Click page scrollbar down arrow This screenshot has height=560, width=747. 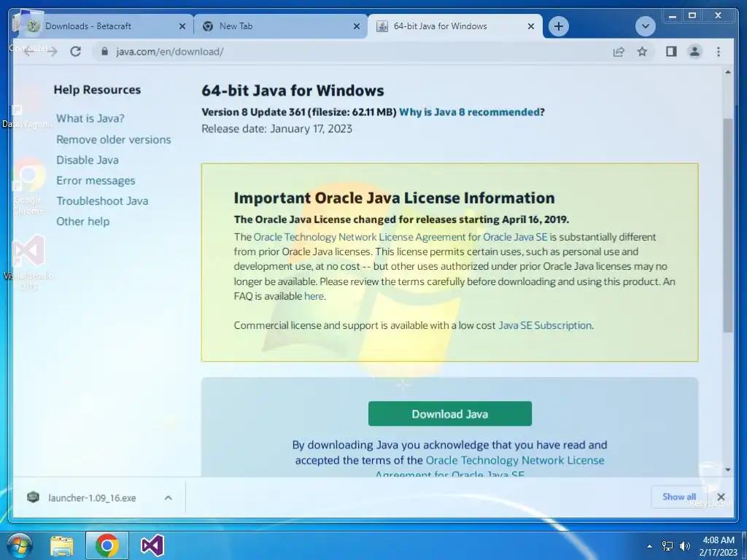click(x=727, y=470)
